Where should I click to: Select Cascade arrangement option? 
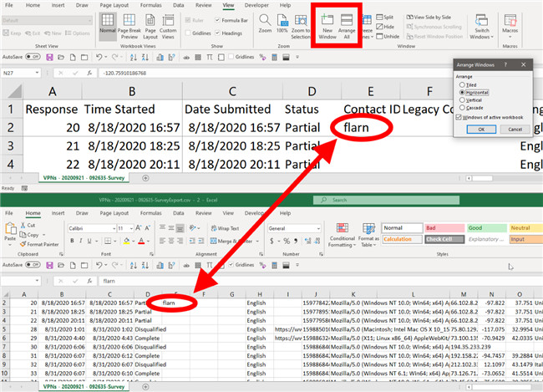[462, 108]
